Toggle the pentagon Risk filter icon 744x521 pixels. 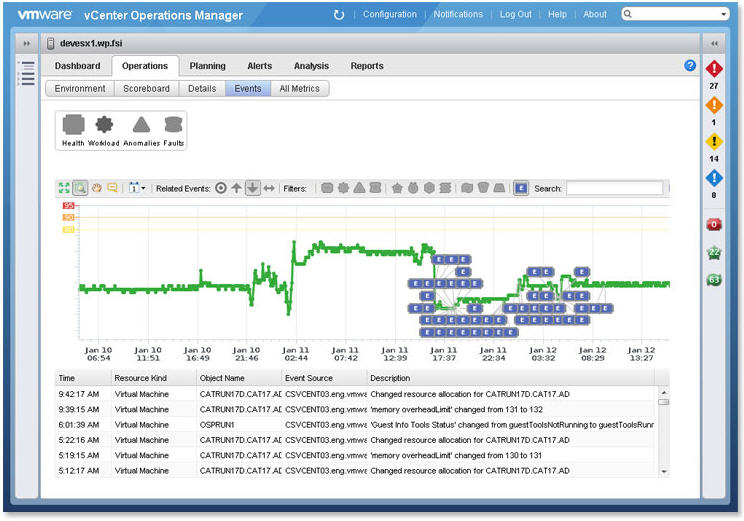[397, 188]
